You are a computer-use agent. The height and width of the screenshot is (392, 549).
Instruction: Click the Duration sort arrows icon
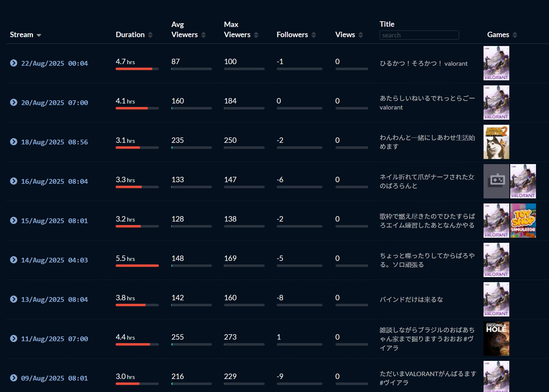tap(150, 35)
